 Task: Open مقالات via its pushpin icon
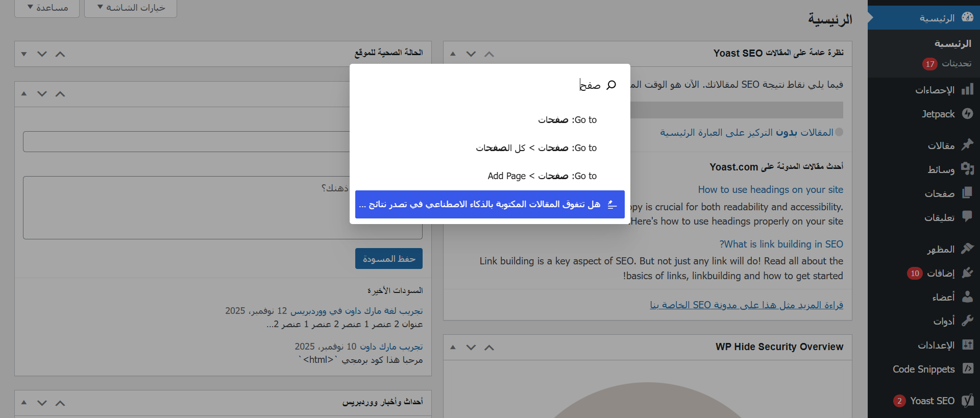tap(967, 145)
